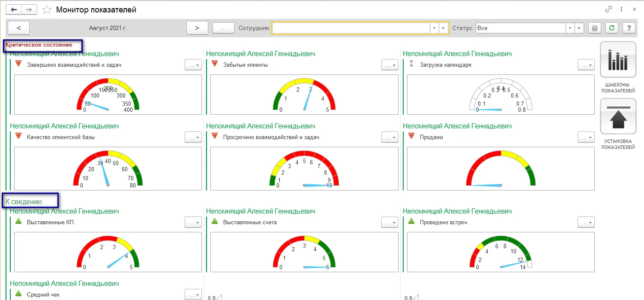Viewport: 644px width, 300px height.
Task: Click the Август 2021 г. period label
Action: tap(108, 28)
